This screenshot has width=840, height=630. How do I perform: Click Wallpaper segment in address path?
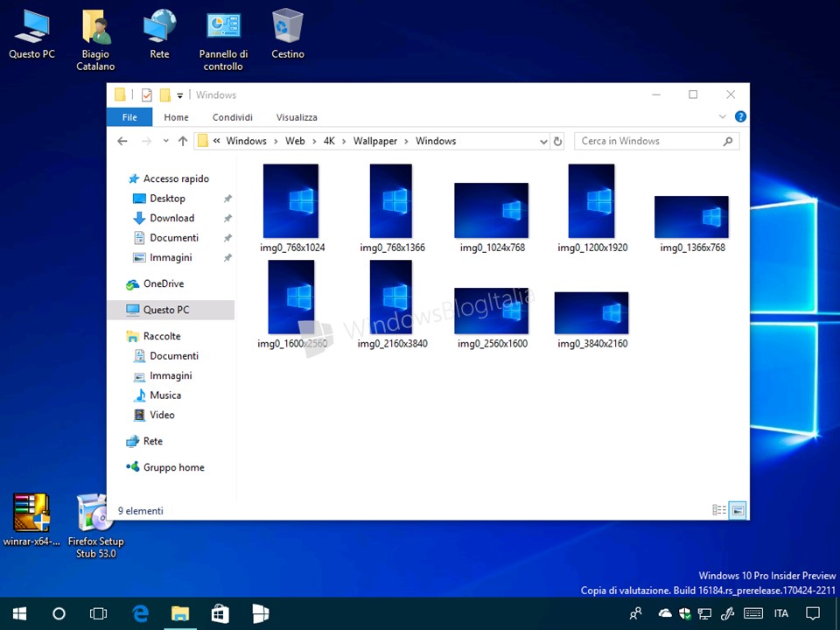[x=375, y=141]
